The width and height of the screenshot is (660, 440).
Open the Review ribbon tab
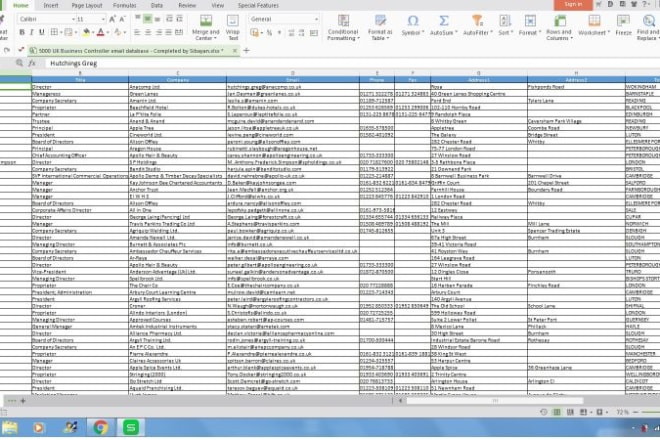click(x=187, y=5)
